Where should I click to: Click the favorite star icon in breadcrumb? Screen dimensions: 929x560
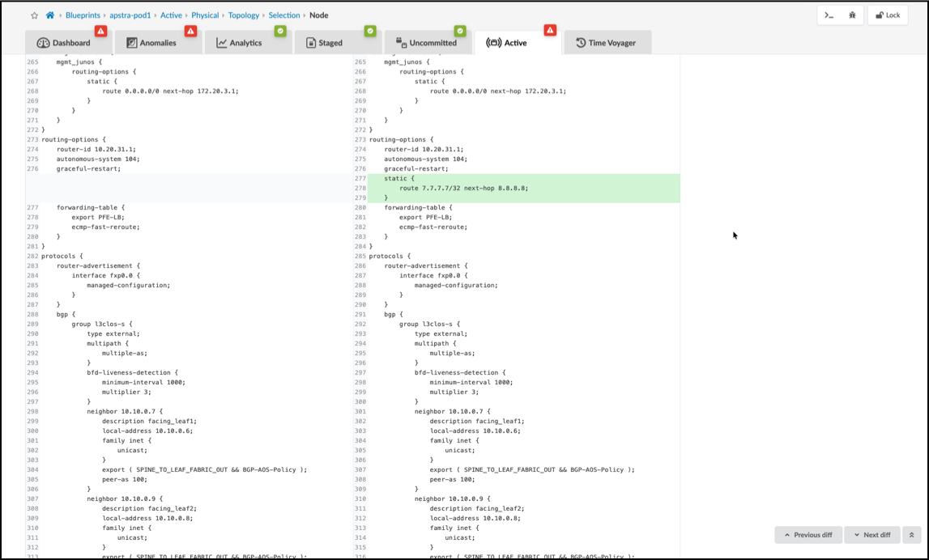coord(34,15)
